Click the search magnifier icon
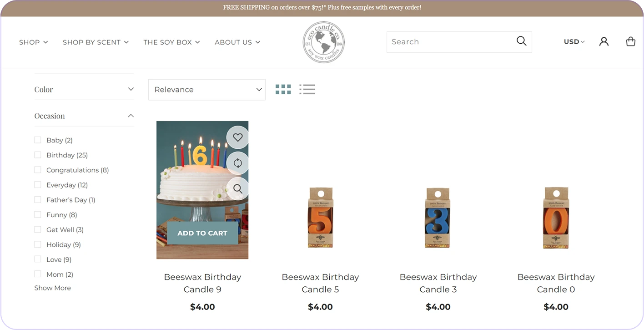Screen dimensions: 644x330 point(521,41)
